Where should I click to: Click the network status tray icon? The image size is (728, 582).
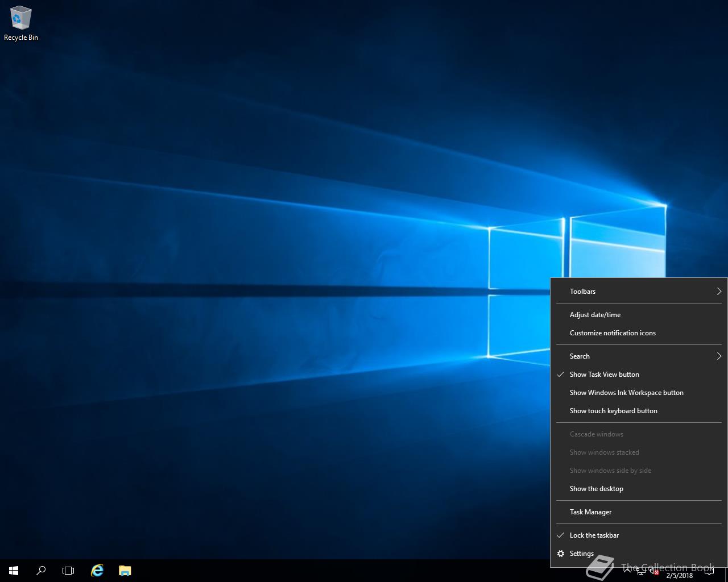click(641, 571)
